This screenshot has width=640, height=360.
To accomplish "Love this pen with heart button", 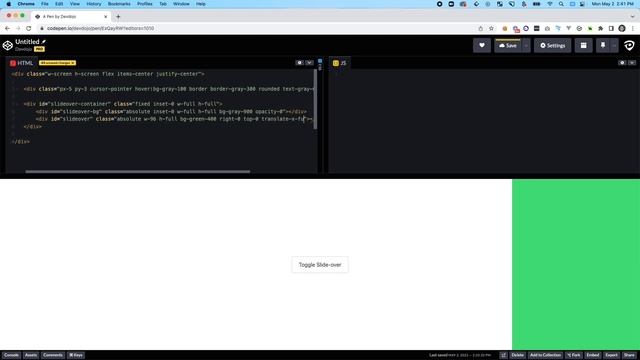I will tap(482, 45).
